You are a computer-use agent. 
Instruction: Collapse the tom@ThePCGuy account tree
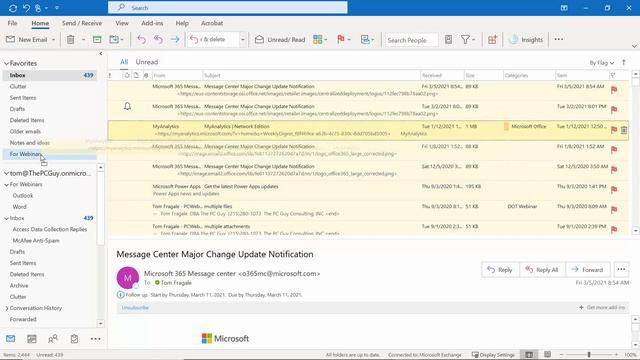(x=6, y=173)
